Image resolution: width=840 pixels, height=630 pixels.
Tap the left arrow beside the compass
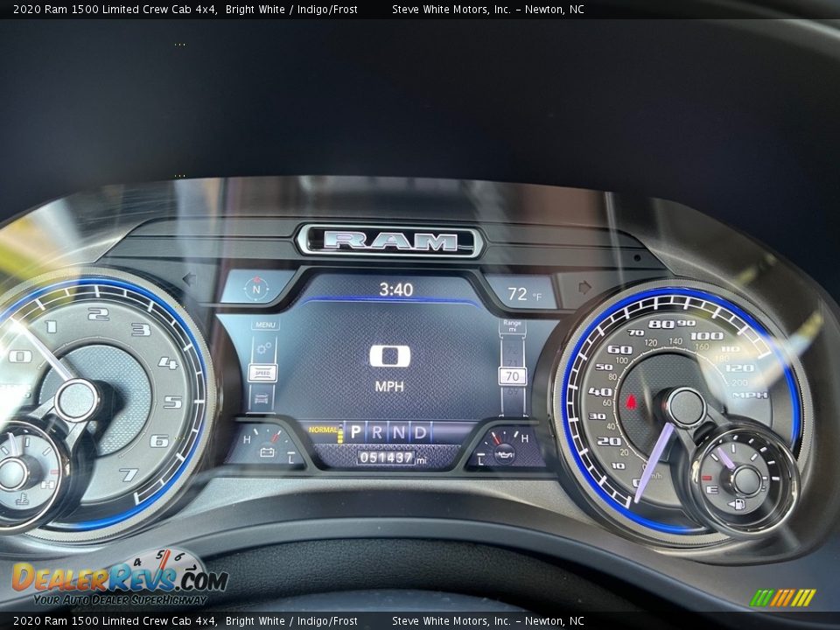pyautogui.click(x=190, y=279)
